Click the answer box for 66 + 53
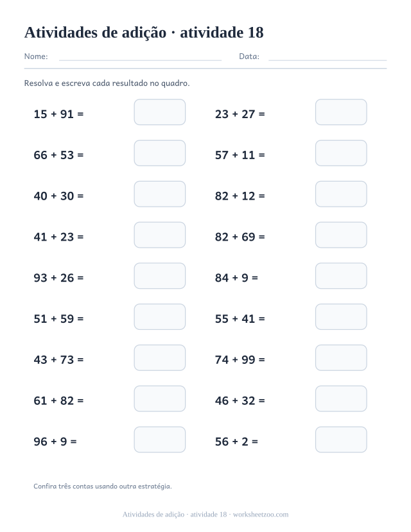Viewport: 411px width, 532px height. click(x=159, y=153)
